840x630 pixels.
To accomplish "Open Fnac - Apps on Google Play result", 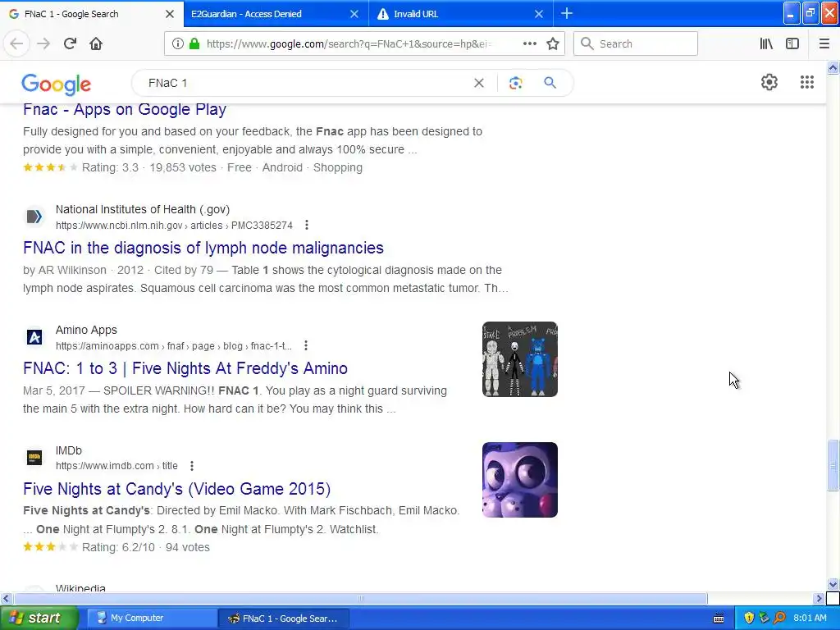I will (x=125, y=109).
